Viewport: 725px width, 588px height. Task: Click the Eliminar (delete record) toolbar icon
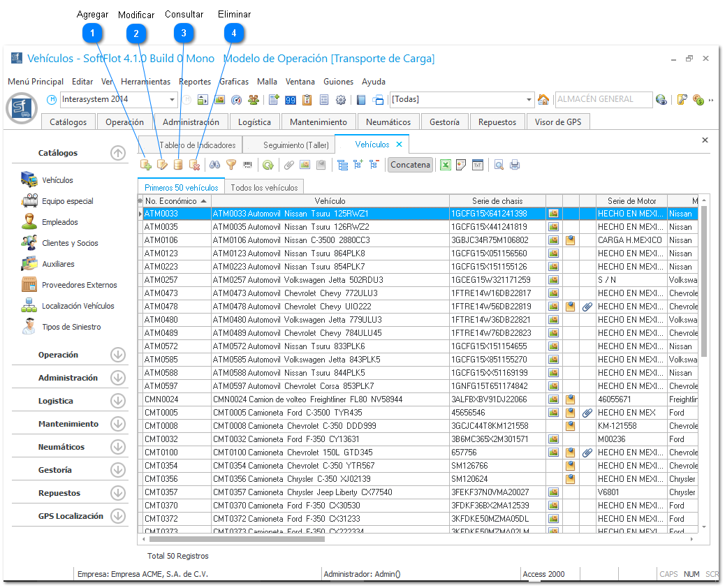pos(195,166)
